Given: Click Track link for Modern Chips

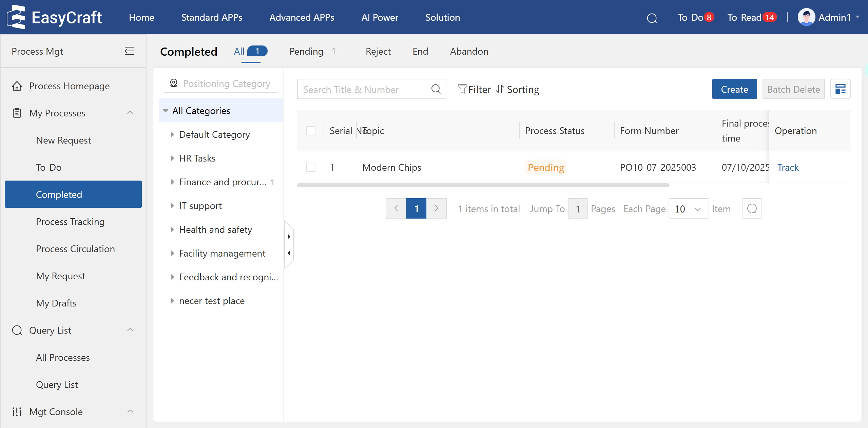Looking at the screenshot, I should [788, 167].
